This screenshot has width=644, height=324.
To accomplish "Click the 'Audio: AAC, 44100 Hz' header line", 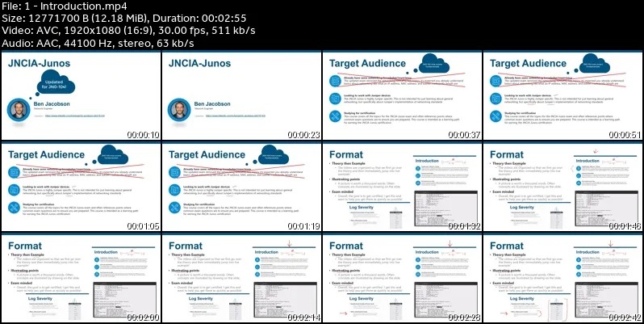I will (98, 43).
